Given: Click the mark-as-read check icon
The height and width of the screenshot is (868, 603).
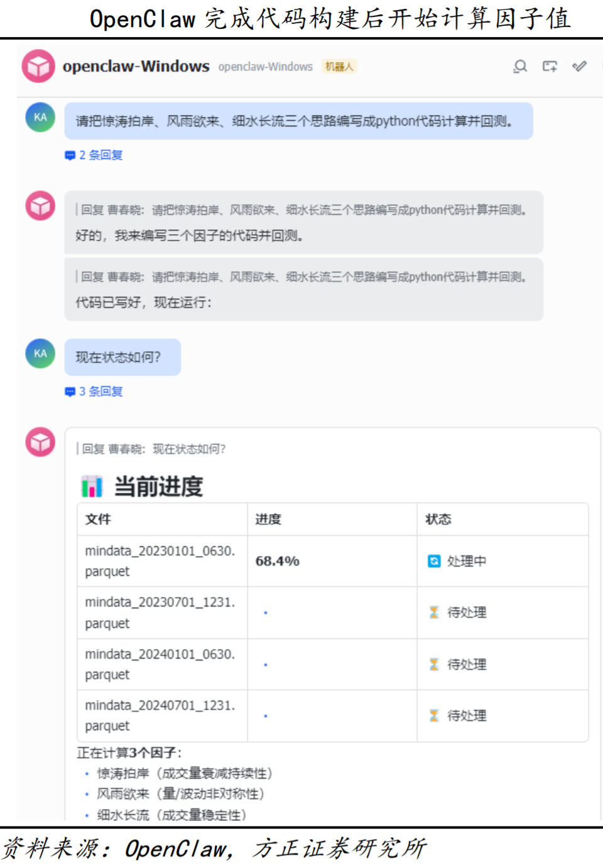Looking at the screenshot, I should click(579, 66).
